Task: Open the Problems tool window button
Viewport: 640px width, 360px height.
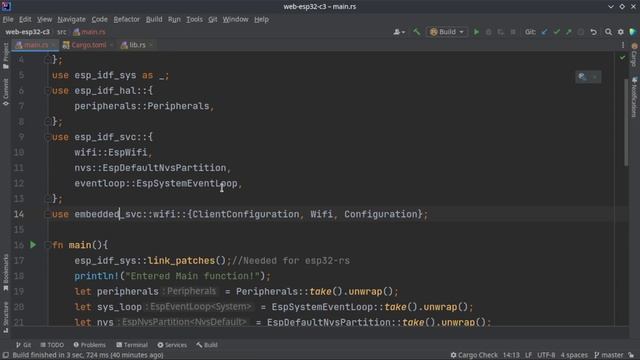Action: tap(90, 345)
